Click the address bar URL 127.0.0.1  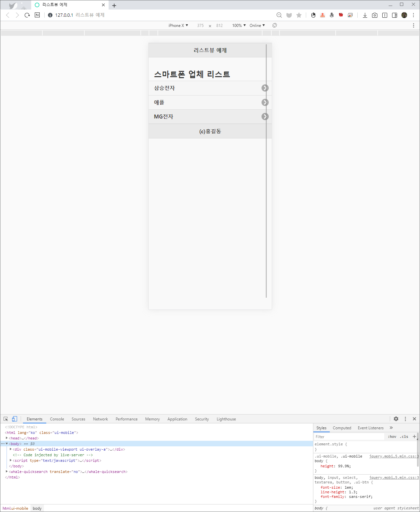(x=64, y=15)
